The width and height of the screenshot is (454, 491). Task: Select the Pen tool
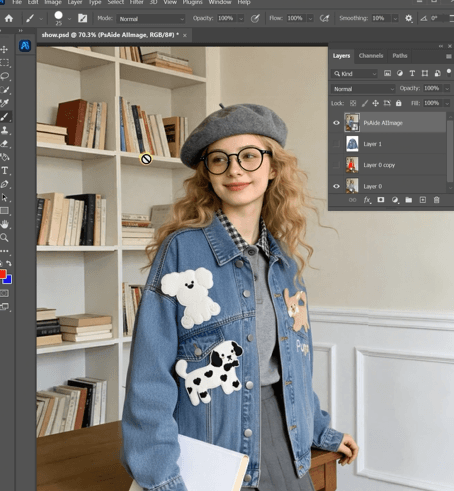[x=5, y=184]
